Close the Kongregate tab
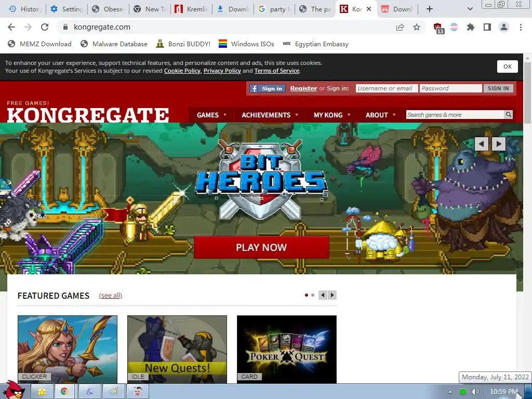Viewport: 532px width, 399px height. pyautogui.click(x=369, y=9)
